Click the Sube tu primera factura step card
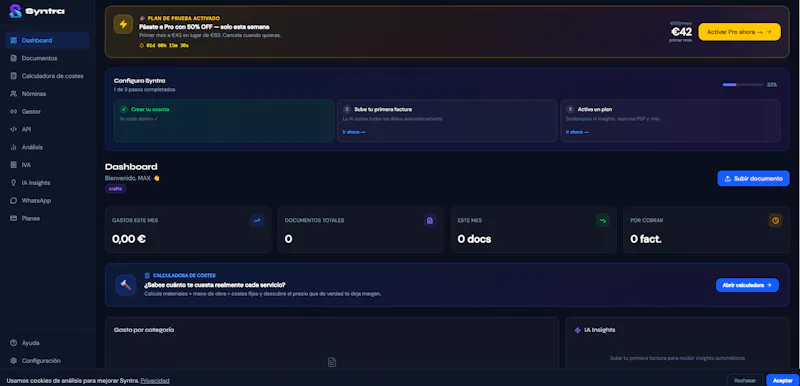The width and height of the screenshot is (800, 386). [x=447, y=120]
